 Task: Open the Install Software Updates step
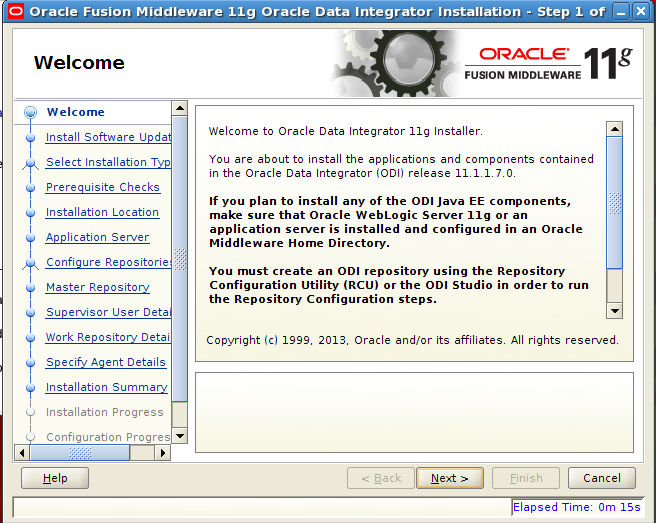pyautogui.click(x=108, y=137)
